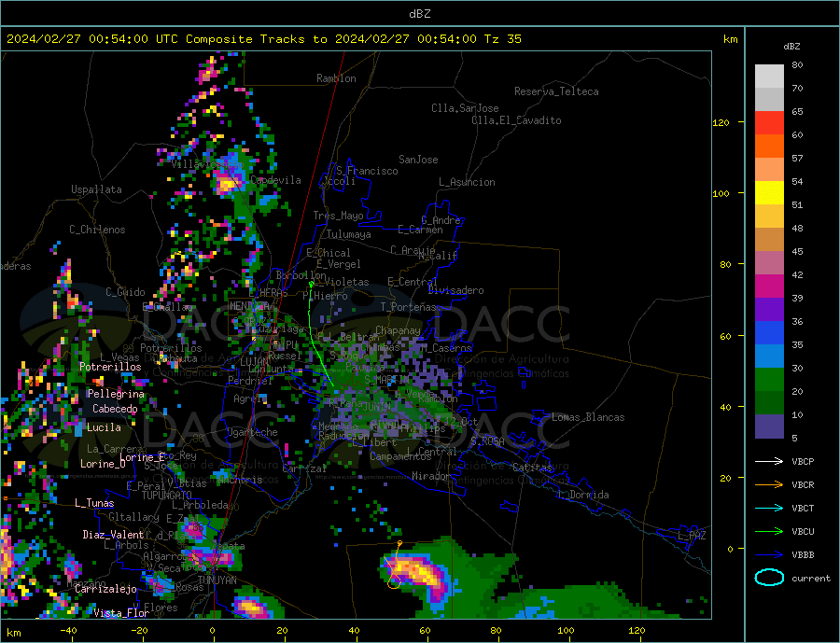Select the royal blue swatch between 36 and 35
This screenshot has width=840, height=643.
[x=769, y=333]
